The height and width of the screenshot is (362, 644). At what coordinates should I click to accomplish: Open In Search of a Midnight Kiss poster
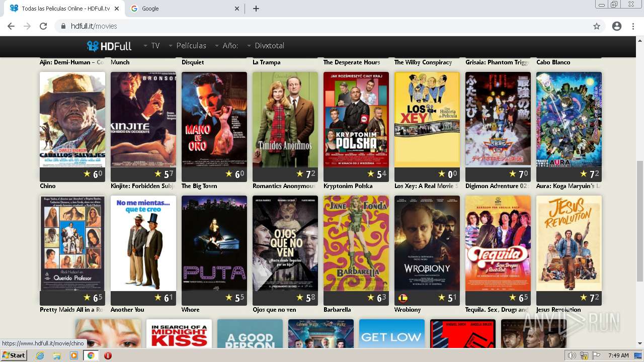179,334
